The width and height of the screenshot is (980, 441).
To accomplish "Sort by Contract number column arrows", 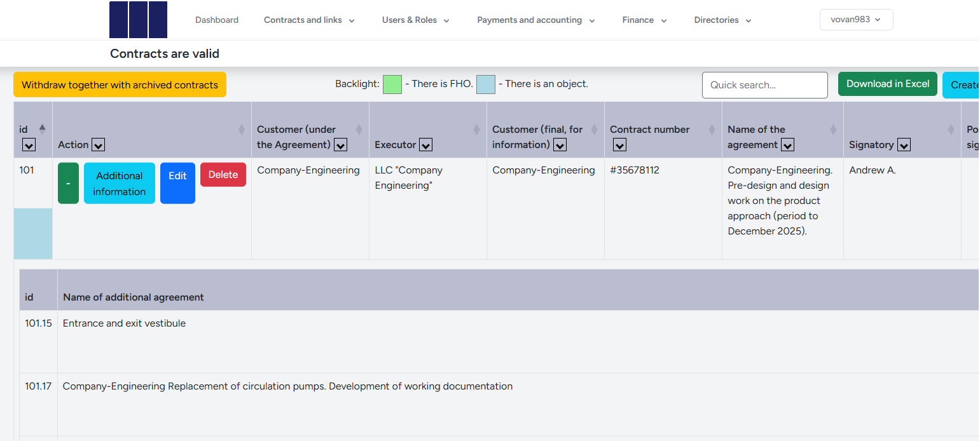I will point(712,130).
